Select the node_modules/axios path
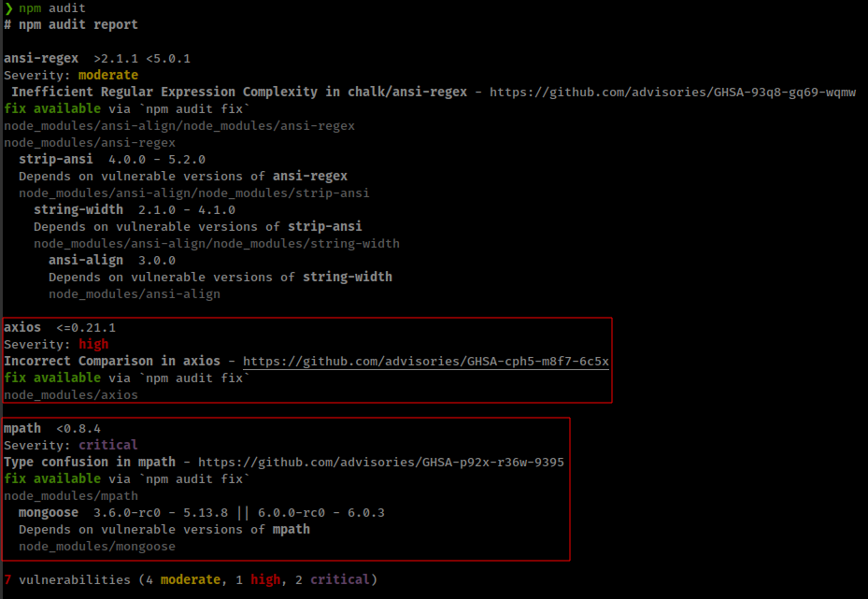This screenshot has width=868, height=599. (x=71, y=395)
